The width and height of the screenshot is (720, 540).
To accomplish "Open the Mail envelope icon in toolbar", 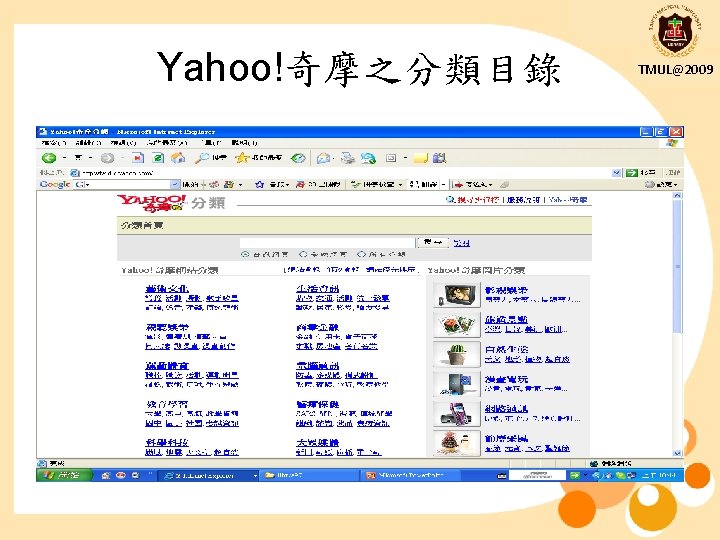I will pos(323,158).
